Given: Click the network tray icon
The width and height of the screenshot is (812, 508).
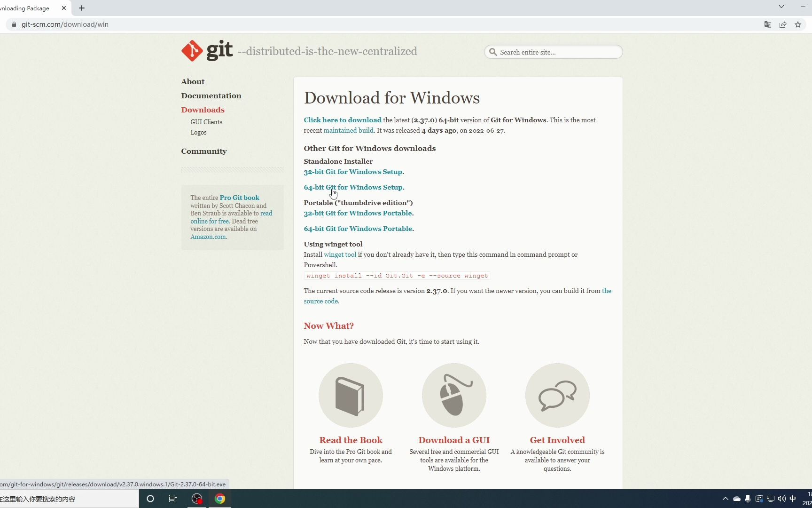Looking at the screenshot, I should [x=770, y=499].
